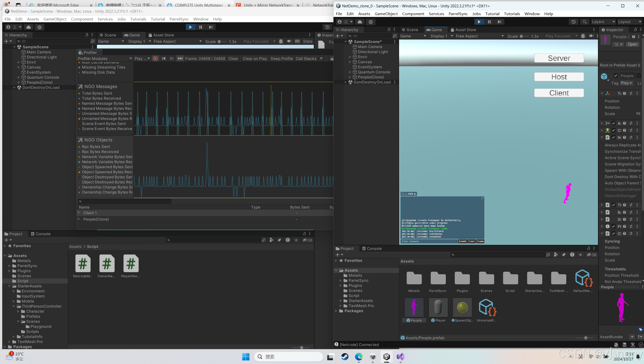Toggle Gizmos bug icon in clone Game view
644x364 pixels.
(583, 36)
